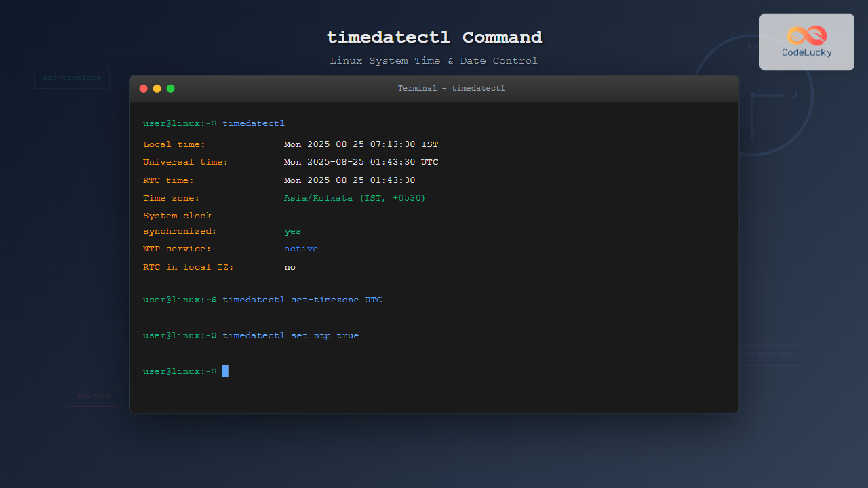Click the yellow traffic-light icon on terminal
The image size is (868, 488).
[157, 88]
